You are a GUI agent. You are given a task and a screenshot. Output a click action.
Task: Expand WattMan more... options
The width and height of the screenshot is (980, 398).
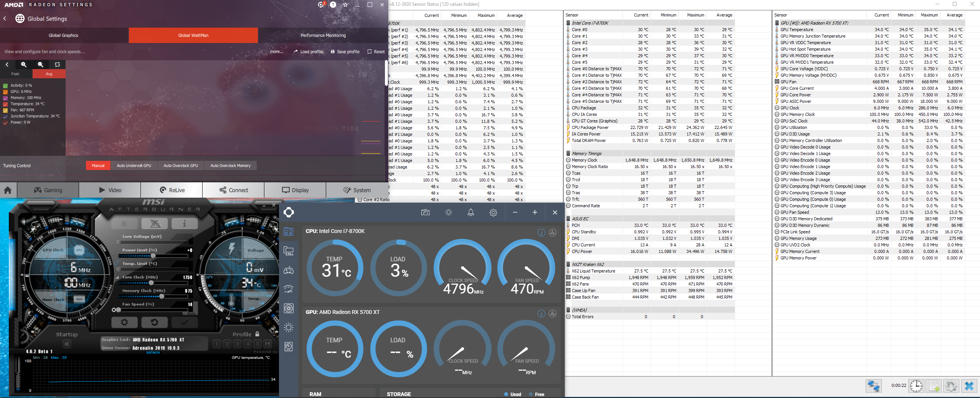pos(276,51)
